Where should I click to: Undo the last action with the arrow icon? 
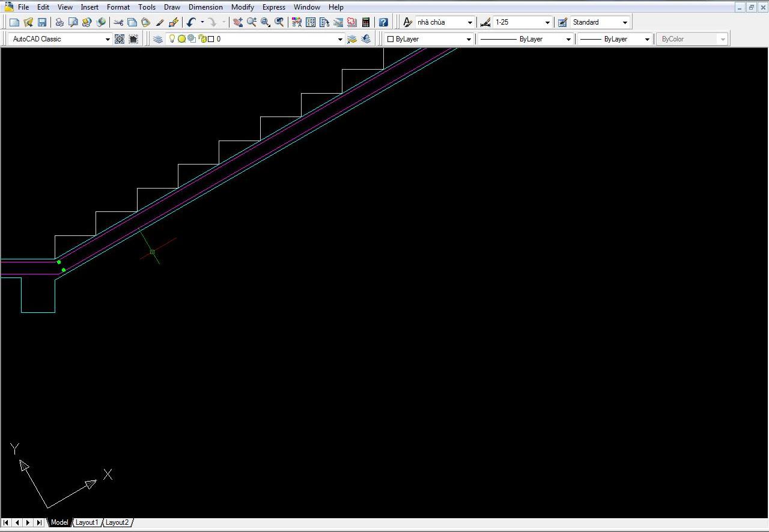(x=191, y=22)
